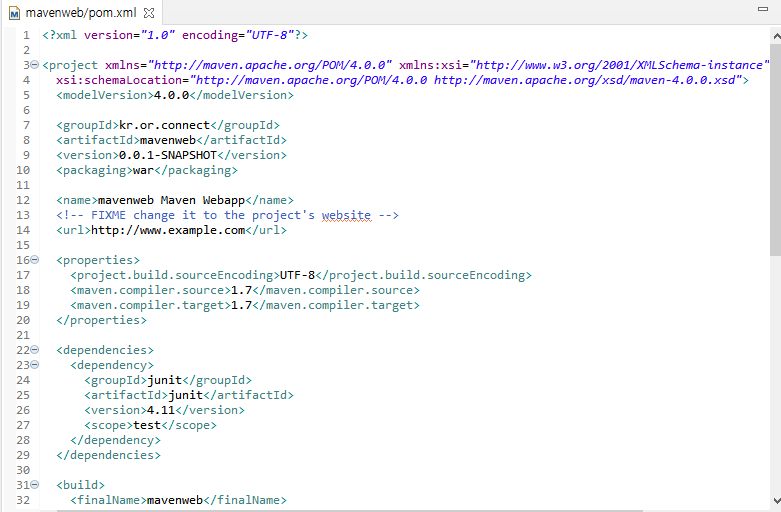Minimize the editor pane

click(763, 8)
